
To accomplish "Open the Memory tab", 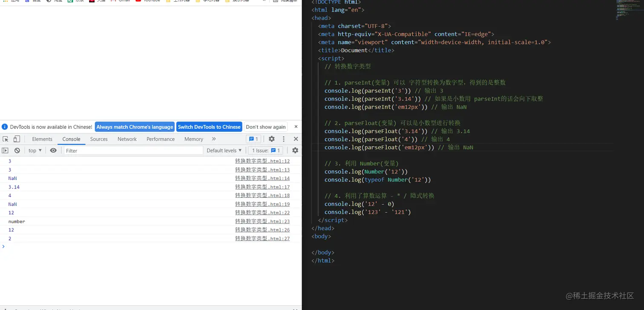I will (x=194, y=139).
